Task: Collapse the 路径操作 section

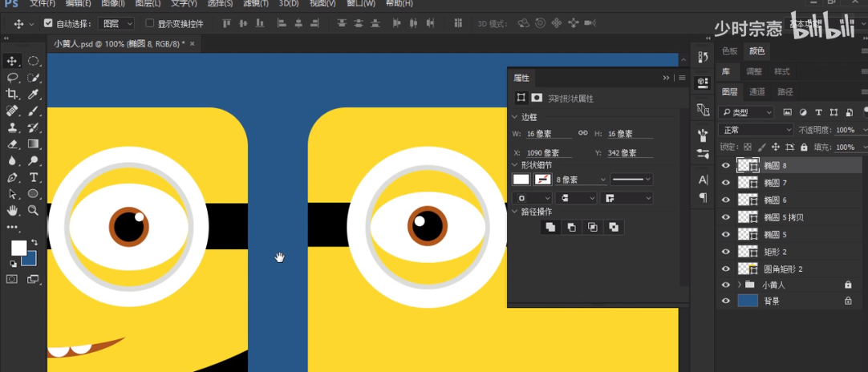Action: pyautogui.click(x=515, y=212)
